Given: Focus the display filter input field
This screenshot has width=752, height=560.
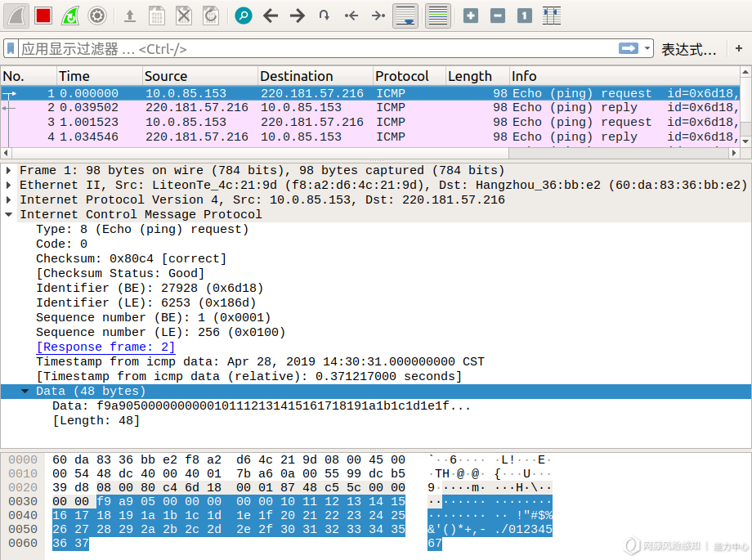Looking at the screenshot, I should point(317,48).
